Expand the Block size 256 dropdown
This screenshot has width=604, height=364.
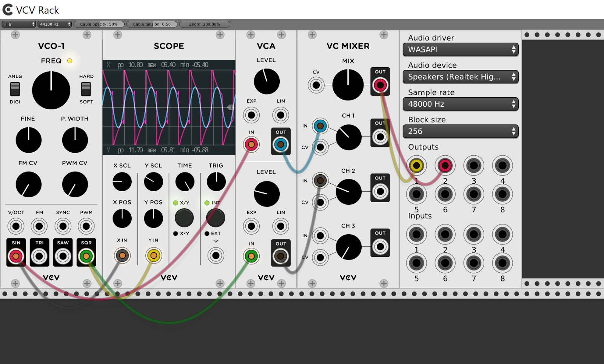460,131
